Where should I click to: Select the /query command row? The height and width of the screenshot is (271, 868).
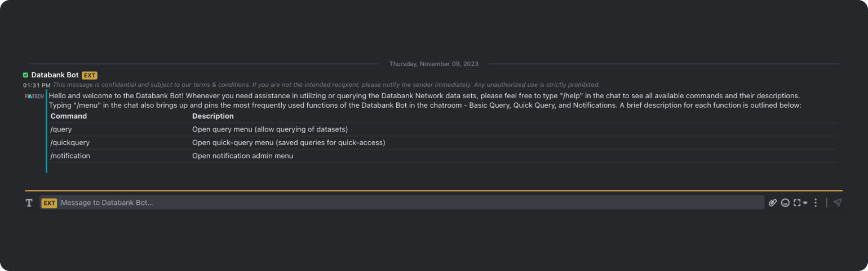61,129
